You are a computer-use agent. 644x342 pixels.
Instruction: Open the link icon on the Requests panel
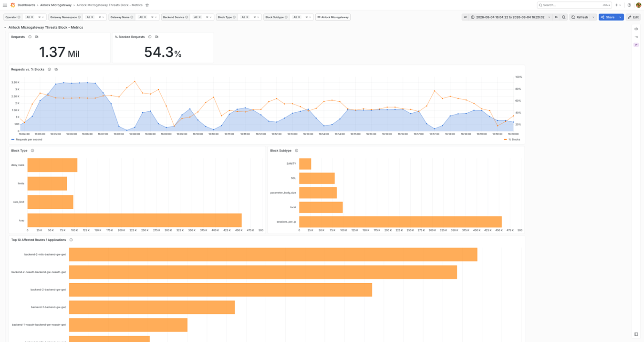pyautogui.click(x=37, y=37)
